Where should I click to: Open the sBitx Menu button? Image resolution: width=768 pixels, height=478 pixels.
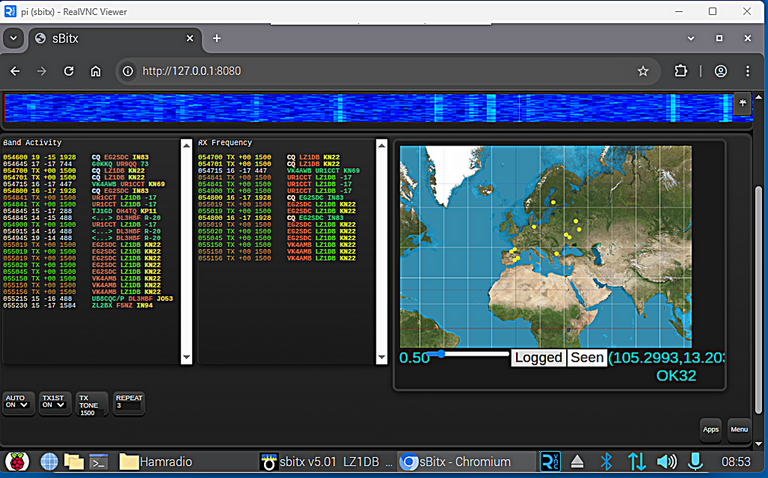739,429
